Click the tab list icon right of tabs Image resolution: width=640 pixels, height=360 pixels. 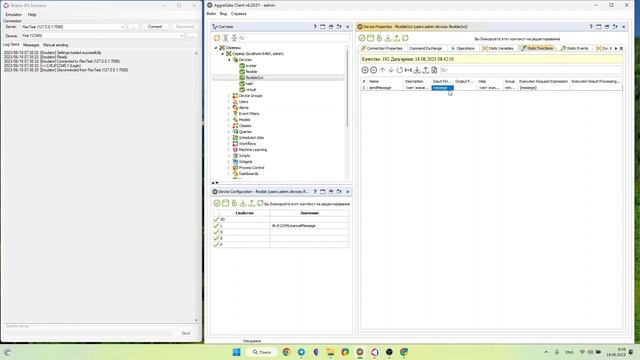coord(621,48)
